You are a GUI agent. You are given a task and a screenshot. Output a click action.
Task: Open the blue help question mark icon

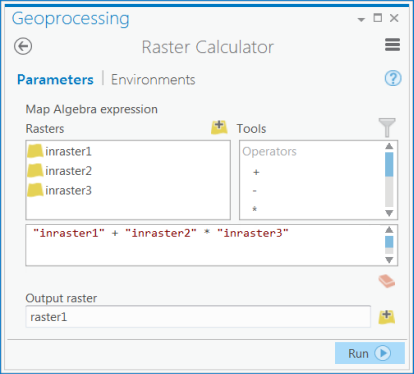393,78
